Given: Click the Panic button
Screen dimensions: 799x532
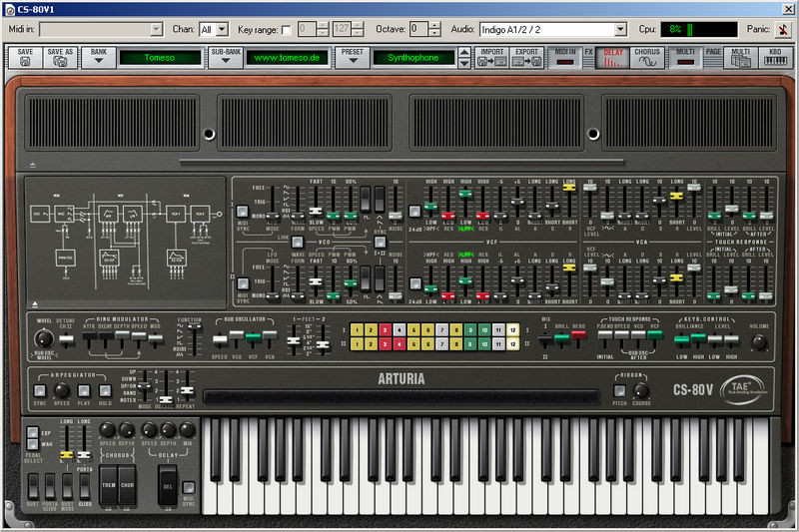Looking at the screenshot, I should coord(783,30).
